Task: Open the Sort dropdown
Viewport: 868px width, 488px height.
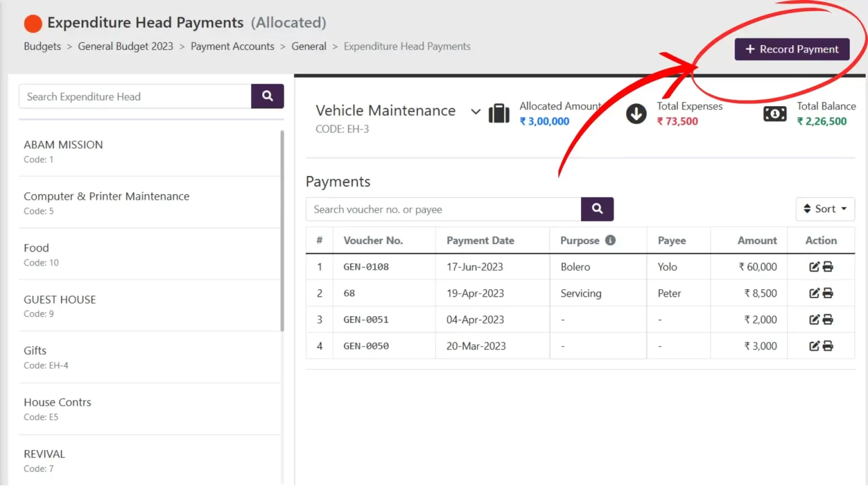Action: point(825,209)
